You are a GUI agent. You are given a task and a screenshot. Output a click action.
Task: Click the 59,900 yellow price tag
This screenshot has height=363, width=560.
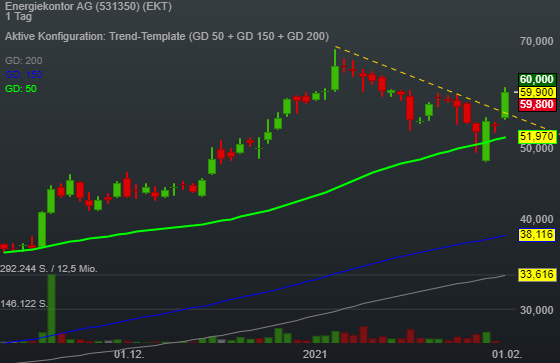click(537, 92)
